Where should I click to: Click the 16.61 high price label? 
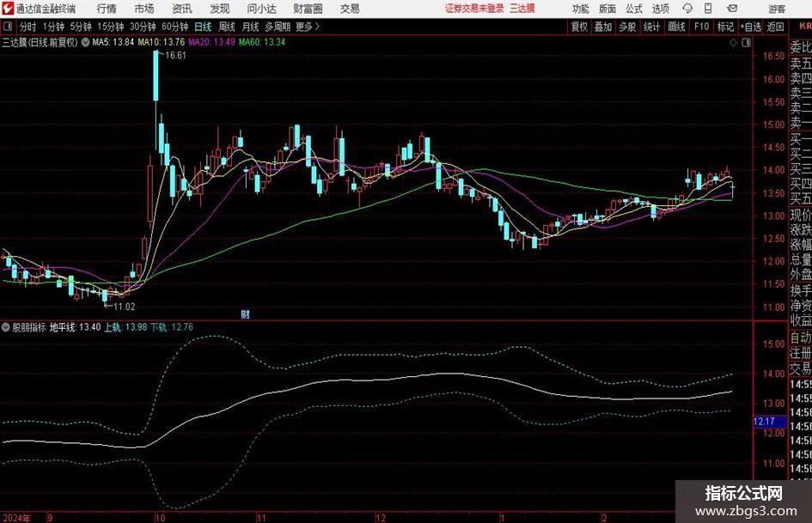point(175,56)
